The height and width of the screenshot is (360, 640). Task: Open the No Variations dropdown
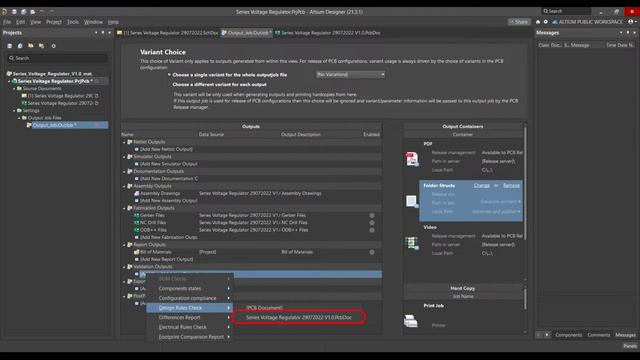(x=351, y=75)
